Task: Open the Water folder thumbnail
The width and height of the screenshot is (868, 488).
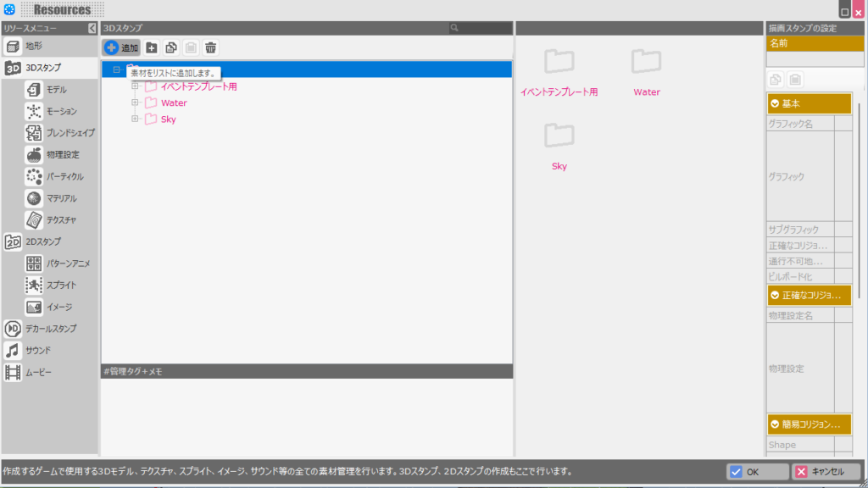Action: pos(646,69)
